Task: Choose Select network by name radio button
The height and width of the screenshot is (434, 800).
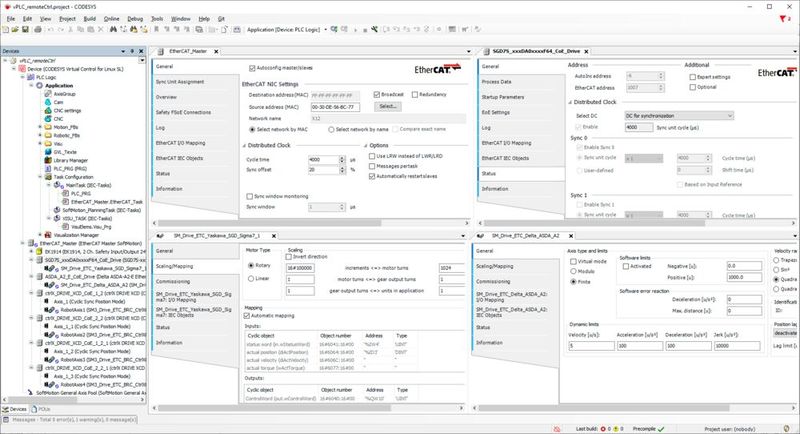Action: 331,130
